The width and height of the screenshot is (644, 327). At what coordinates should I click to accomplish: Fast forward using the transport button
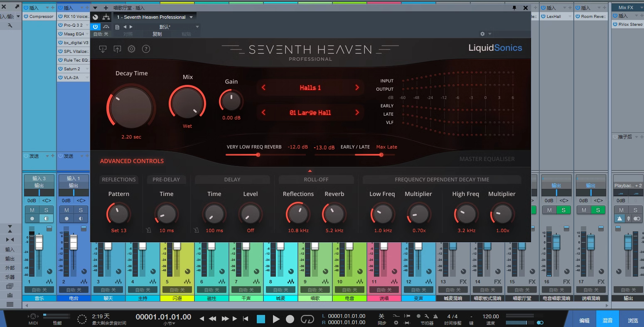pyautogui.click(x=225, y=319)
